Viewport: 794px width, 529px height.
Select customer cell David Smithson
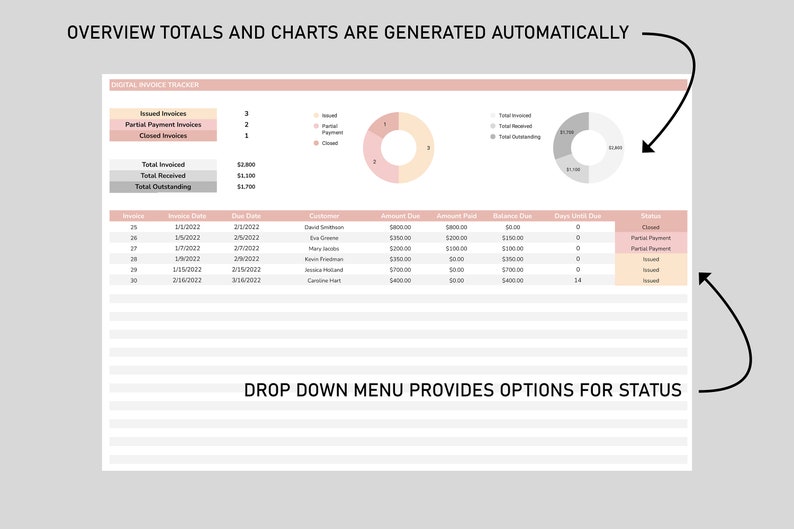pos(324,227)
